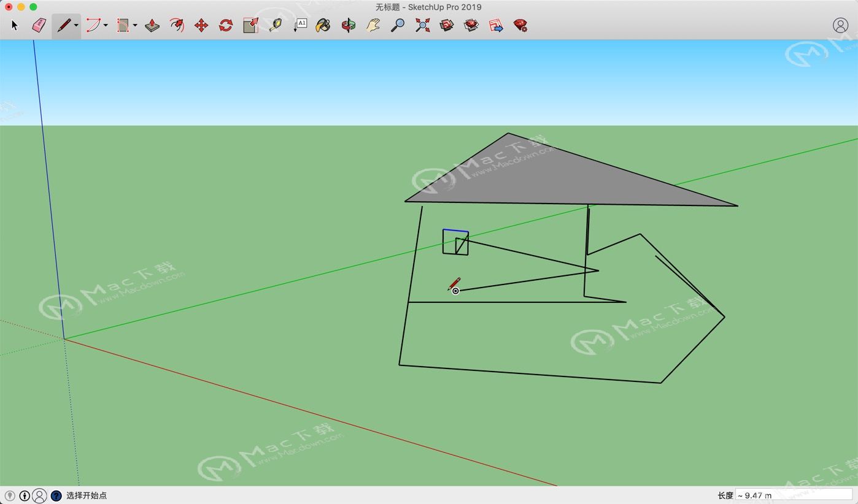858x504 pixels.
Task: Click the Zoom Extents tool
Action: coord(422,26)
